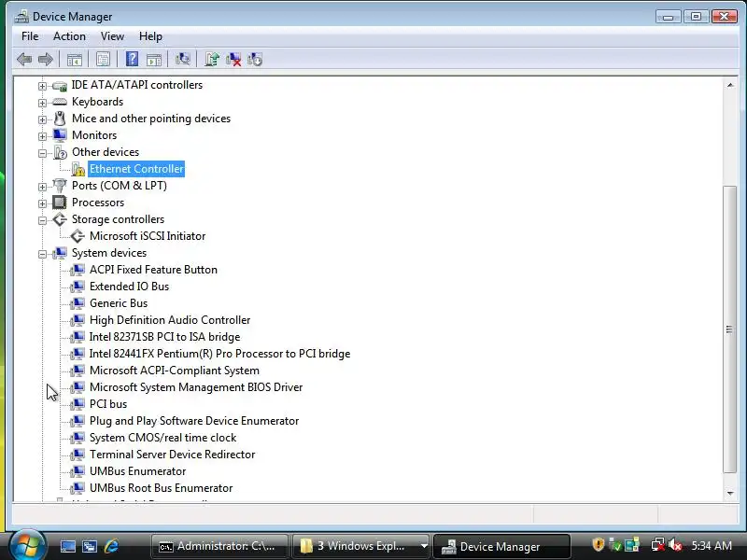Click the Forward arrow toolbar button

[46, 60]
